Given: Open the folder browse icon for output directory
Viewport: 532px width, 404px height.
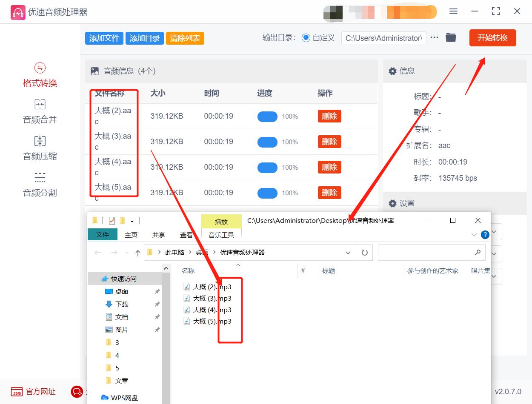Looking at the screenshot, I should (x=451, y=37).
